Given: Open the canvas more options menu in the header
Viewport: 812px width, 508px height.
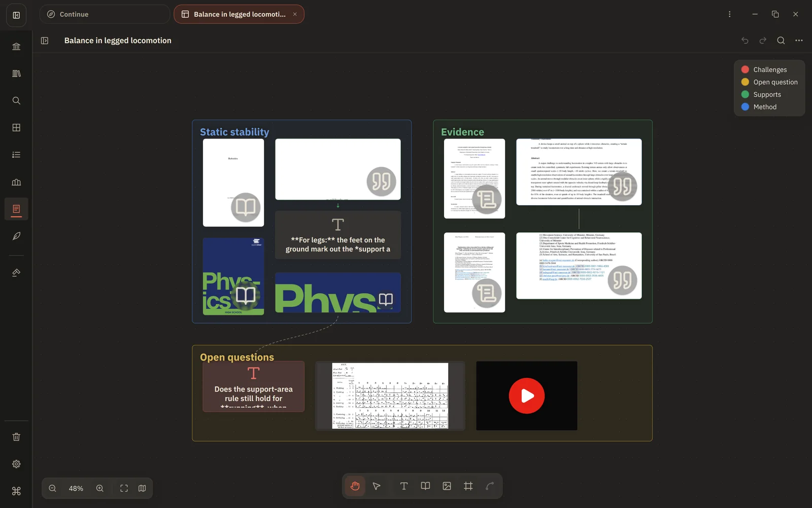Looking at the screenshot, I should (x=799, y=41).
